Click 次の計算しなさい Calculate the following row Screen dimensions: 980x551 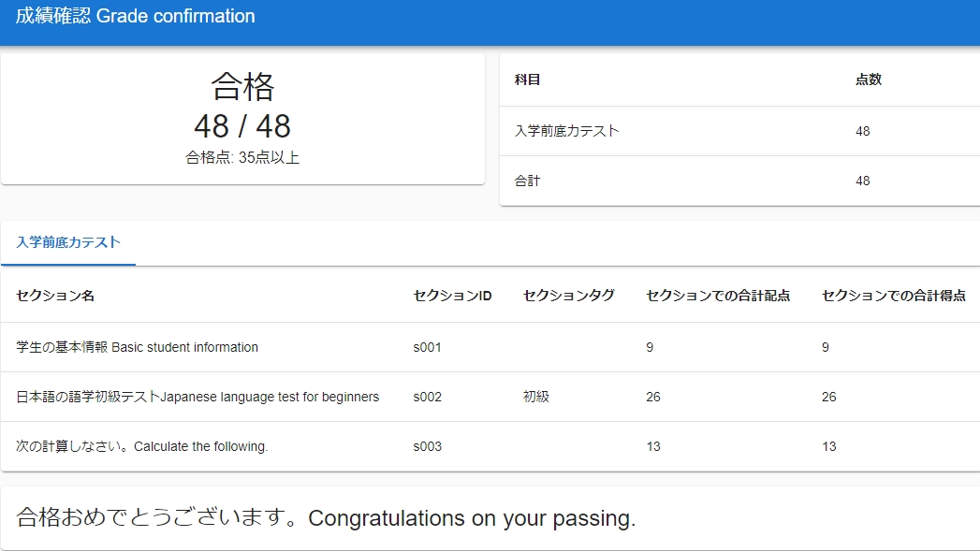point(490,446)
